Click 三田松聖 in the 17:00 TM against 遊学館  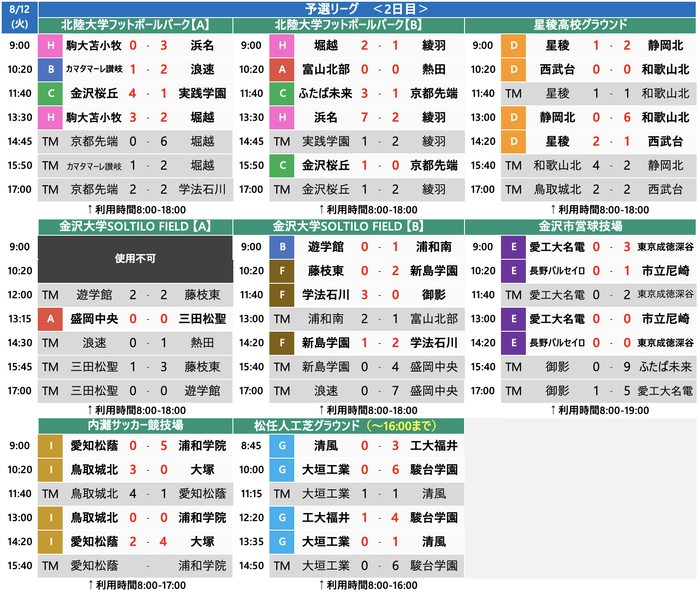click(x=94, y=391)
